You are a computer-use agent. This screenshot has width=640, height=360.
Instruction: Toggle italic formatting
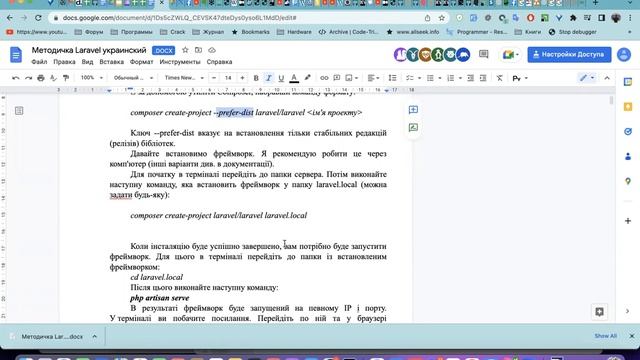[x=269, y=78]
